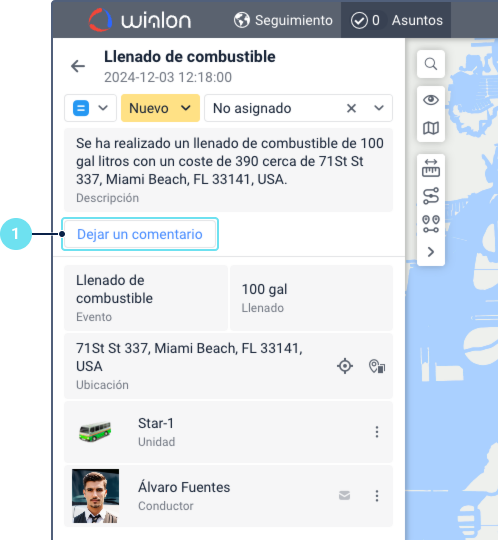Send message to Álvaro Fuentes envelope icon
The height and width of the screenshot is (540, 498).
[x=344, y=496]
